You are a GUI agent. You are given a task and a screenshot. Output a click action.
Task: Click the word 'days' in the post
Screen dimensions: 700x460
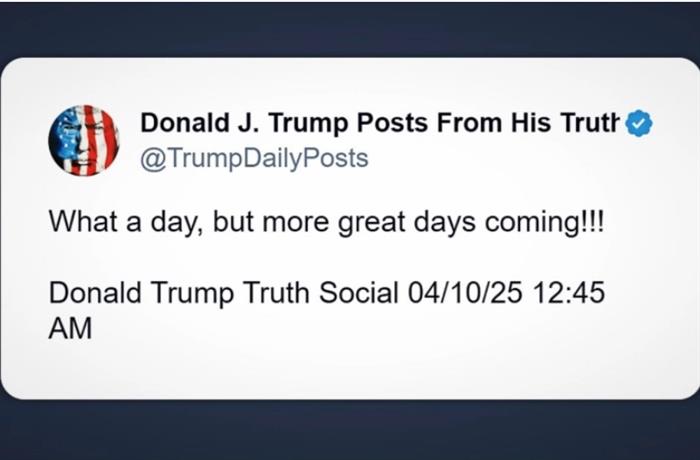[444, 222]
